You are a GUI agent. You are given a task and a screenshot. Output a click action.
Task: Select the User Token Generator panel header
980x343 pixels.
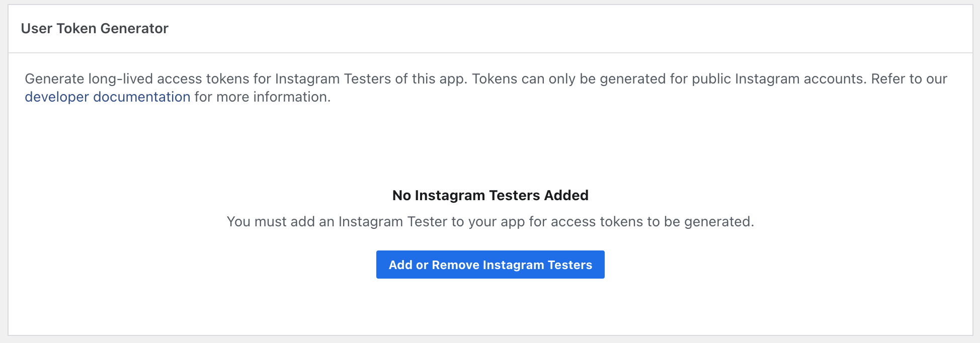pyautogui.click(x=94, y=28)
